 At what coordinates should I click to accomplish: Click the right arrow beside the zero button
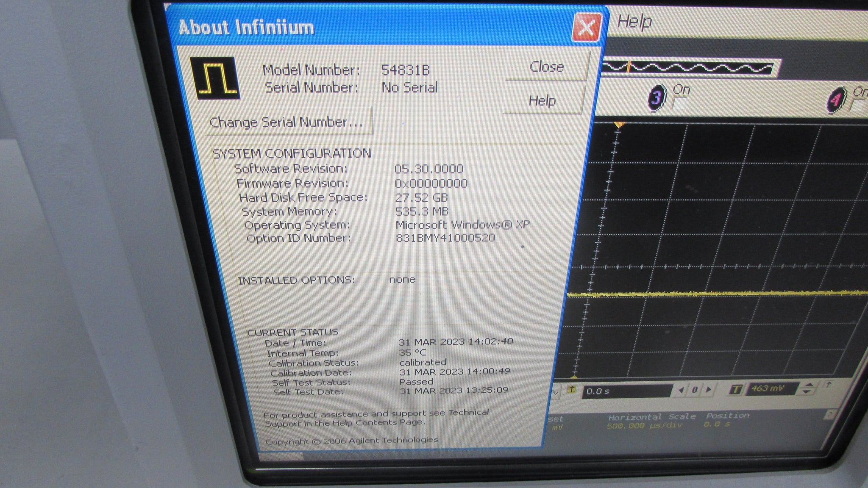click(709, 389)
